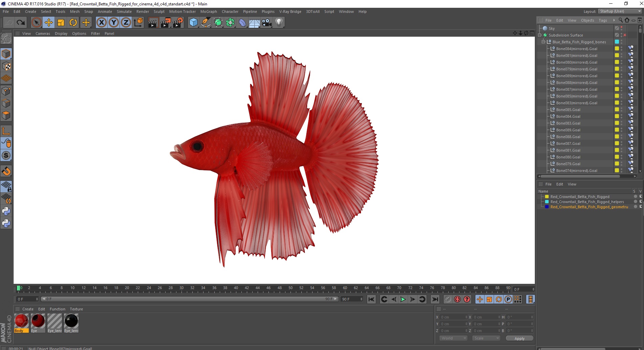This screenshot has width=644, height=350.
Task: Enable the Axis tool in left toolbar
Action: [x=6, y=131]
